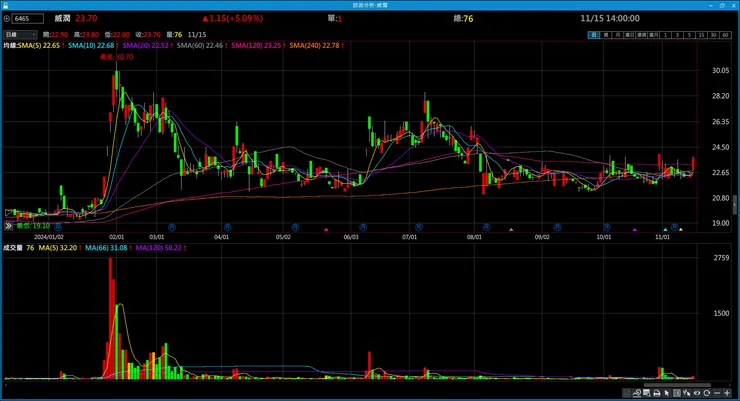Viewport: 740px width, 401px height.
Task: Click the split-panel layout icon in bottom toolbar
Action: [677, 393]
